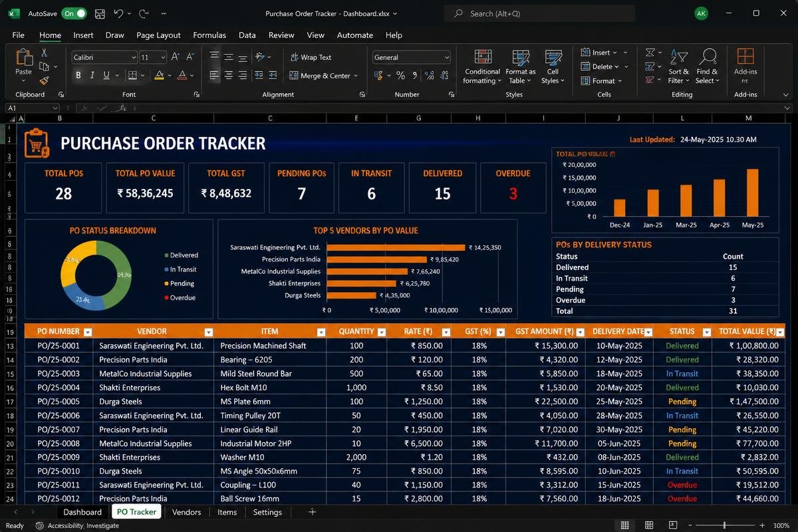
Task: Click the Align Right icon
Action: pos(243,76)
